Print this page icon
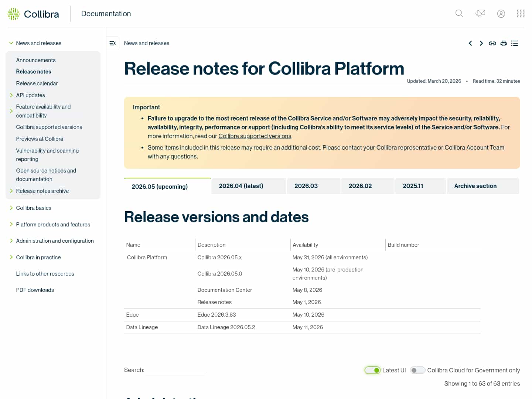Screen dimensions: 532x399 coord(503,43)
